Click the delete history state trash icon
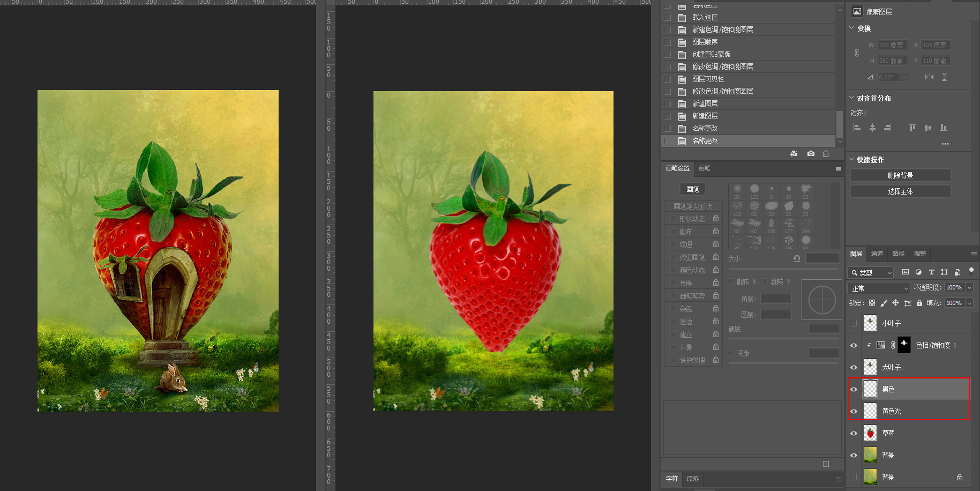 click(826, 154)
